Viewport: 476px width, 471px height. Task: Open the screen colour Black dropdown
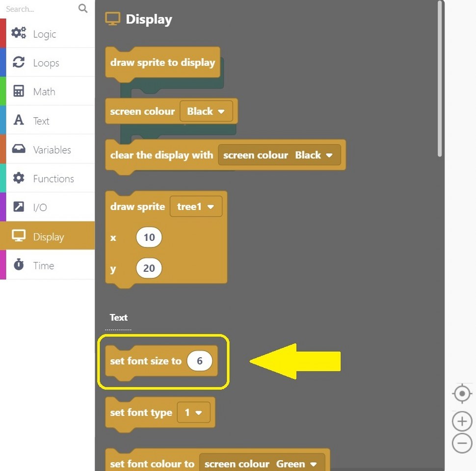click(x=206, y=111)
